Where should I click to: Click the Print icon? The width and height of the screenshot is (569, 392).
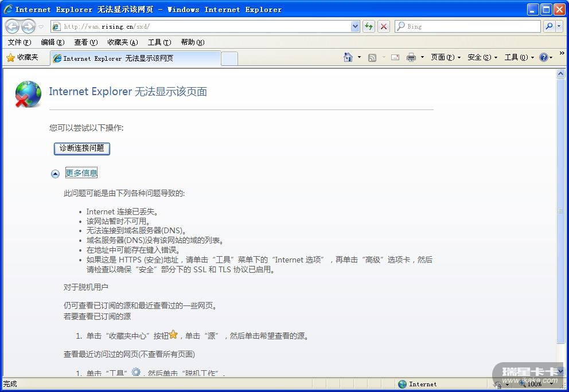pos(411,57)
